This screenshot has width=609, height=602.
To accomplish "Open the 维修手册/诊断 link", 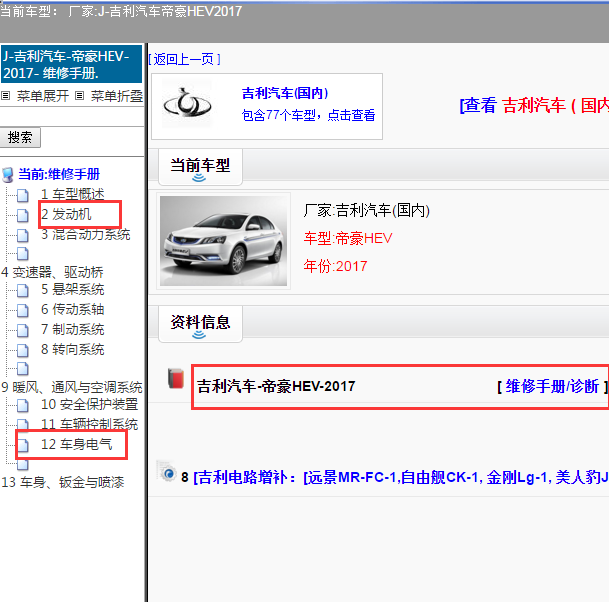I will (x=552, y=386).
